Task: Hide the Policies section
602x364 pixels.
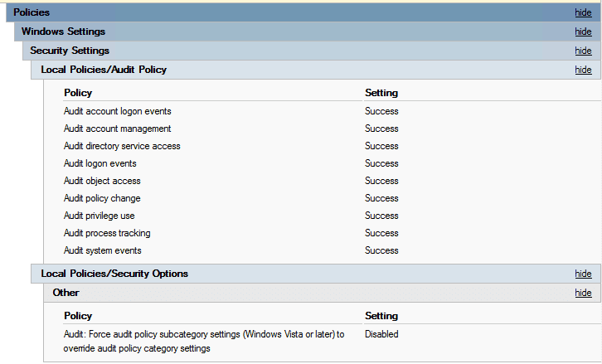Action: coord(583,12)
